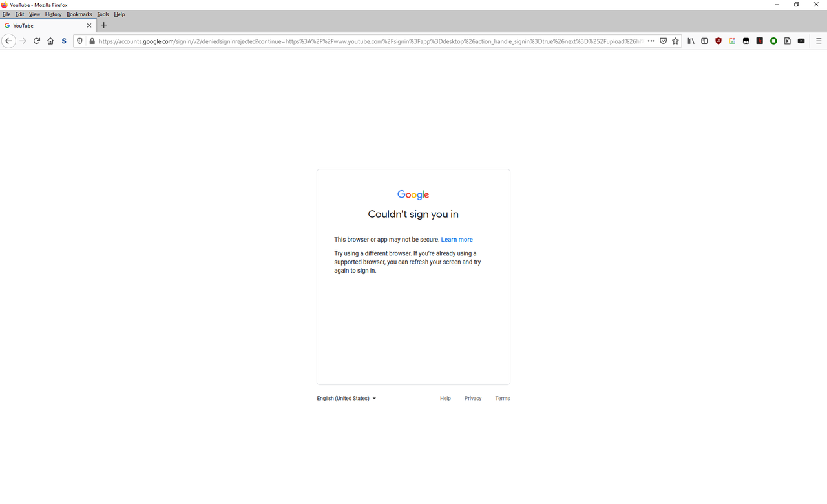Image resolution: width=827 pixels, height=504 pixels.
Task: Open the View menu
Action: coord(34,14)
